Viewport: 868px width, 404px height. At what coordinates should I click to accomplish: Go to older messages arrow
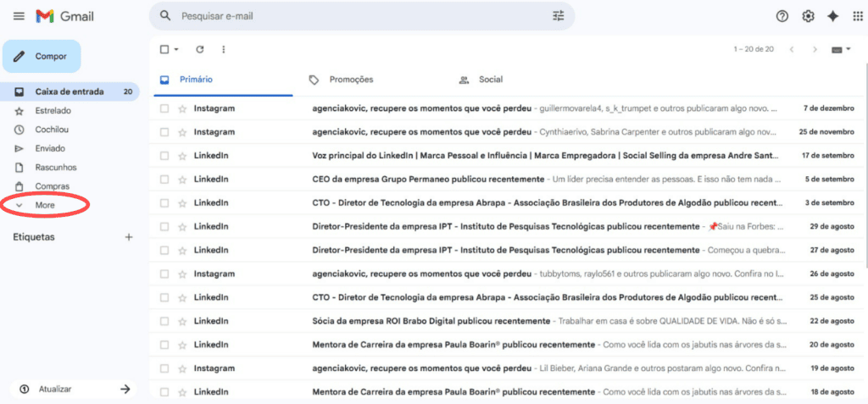[x=815, y=49]
